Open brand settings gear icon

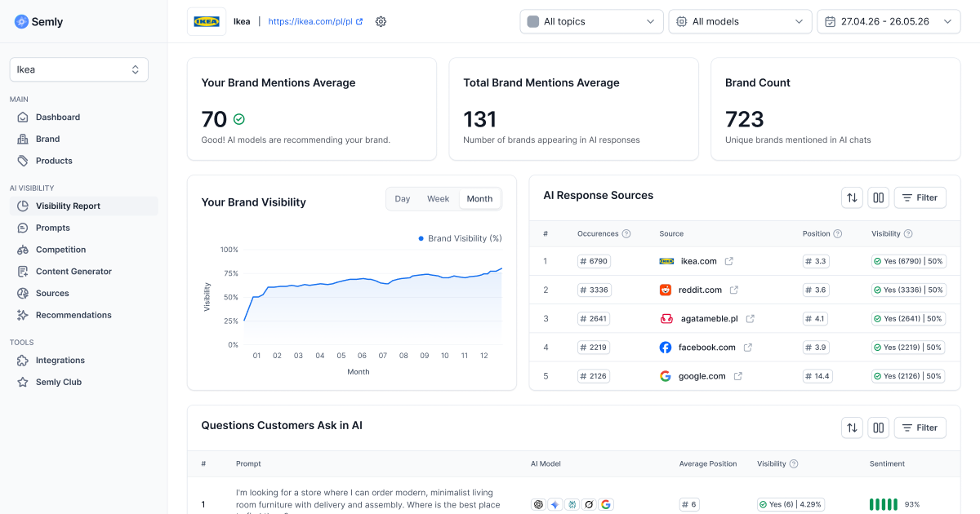coord(381,21)
